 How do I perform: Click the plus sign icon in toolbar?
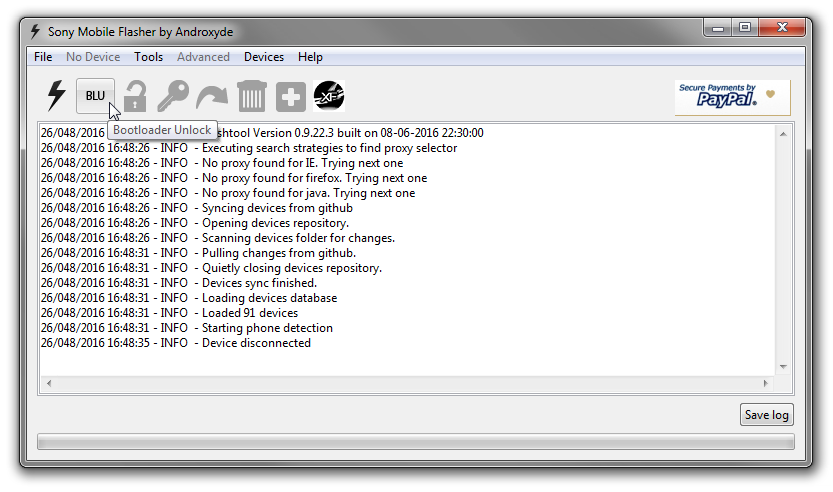291,97
